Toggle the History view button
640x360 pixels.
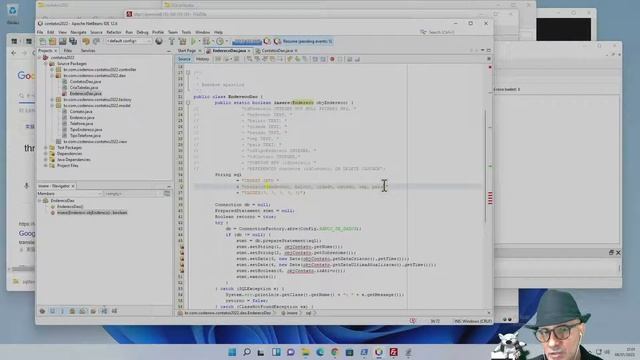point(202,59)
